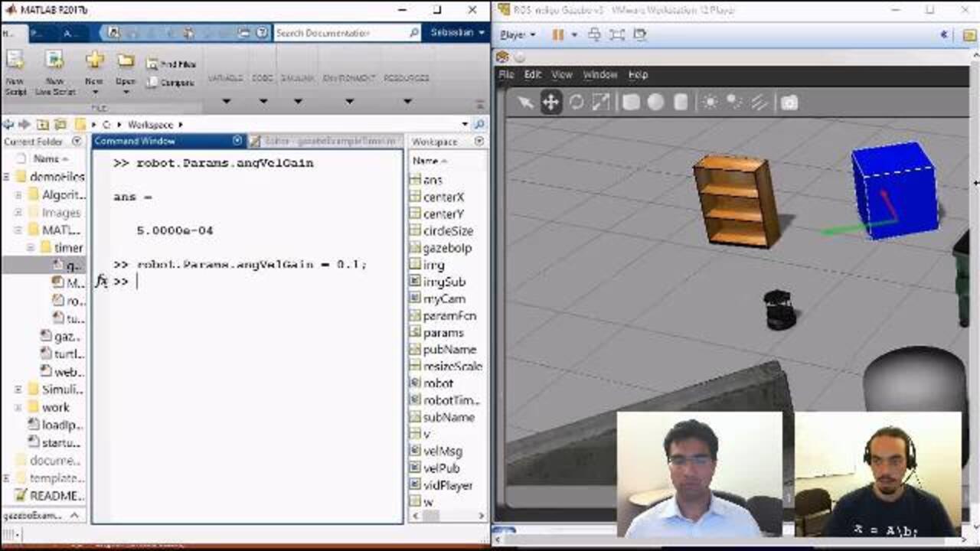Select the Gazebo arrow selection tool

tap(525, 103)
